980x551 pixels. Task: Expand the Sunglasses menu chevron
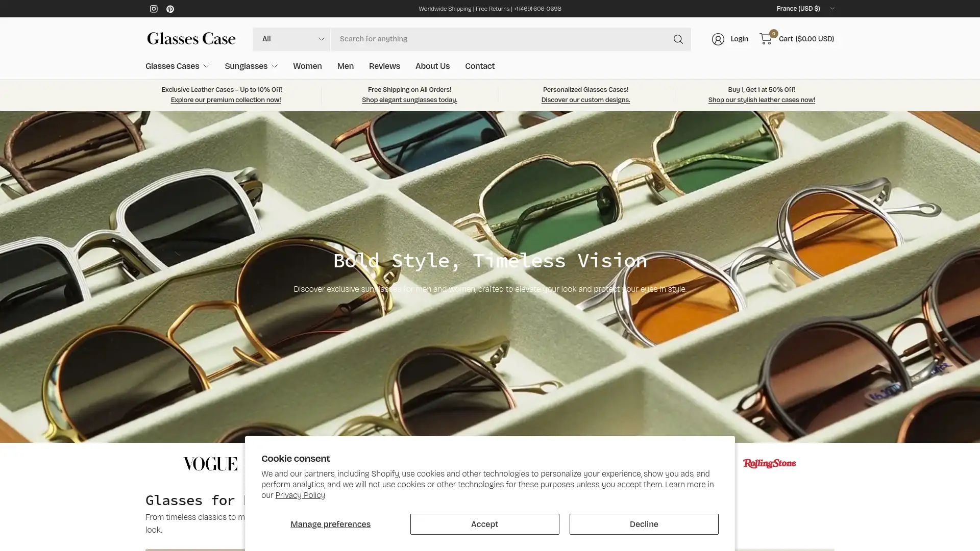point(274,66)
